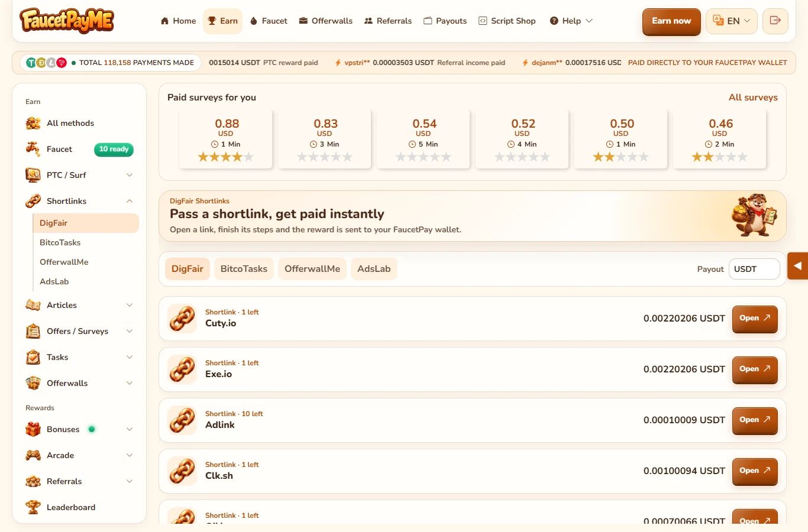Image resolution: width=808 pixels, height=532 pixels.
Task: Open the Clk.sh shortlink
Action: pos(755,471)
